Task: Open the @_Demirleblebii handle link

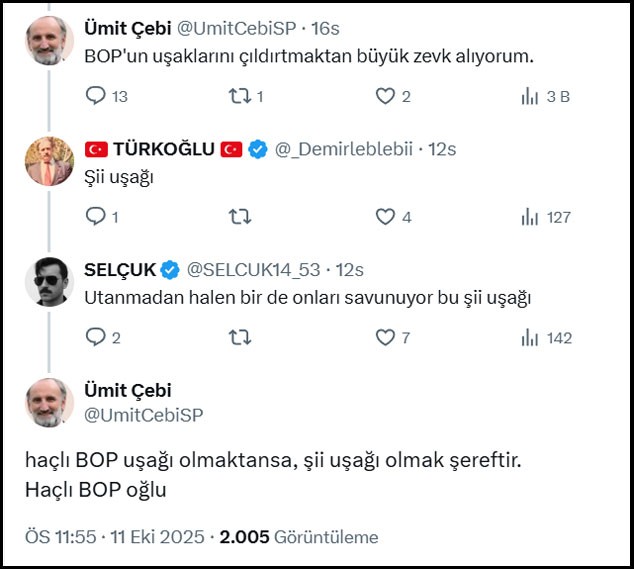Action: tap(345, 149)
